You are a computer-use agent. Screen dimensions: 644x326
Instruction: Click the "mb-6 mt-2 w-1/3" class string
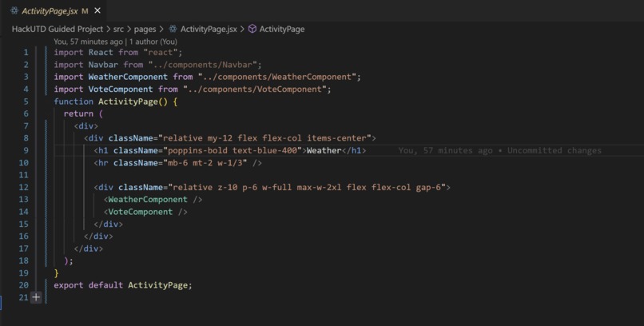(x=205, y=162)
